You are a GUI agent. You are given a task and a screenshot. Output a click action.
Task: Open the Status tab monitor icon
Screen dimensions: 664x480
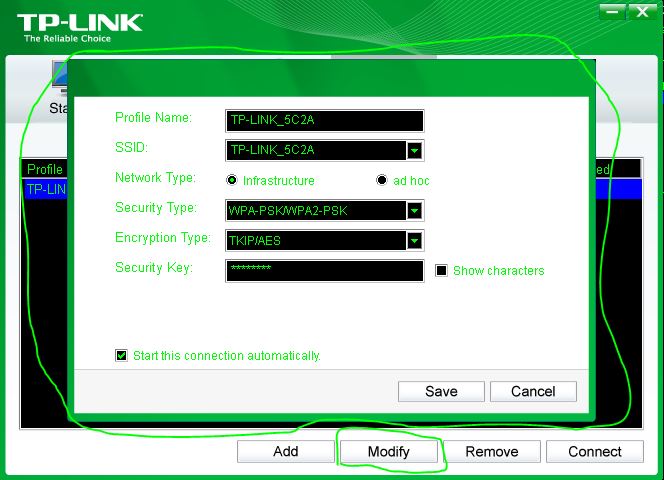(x=60, y=78)
